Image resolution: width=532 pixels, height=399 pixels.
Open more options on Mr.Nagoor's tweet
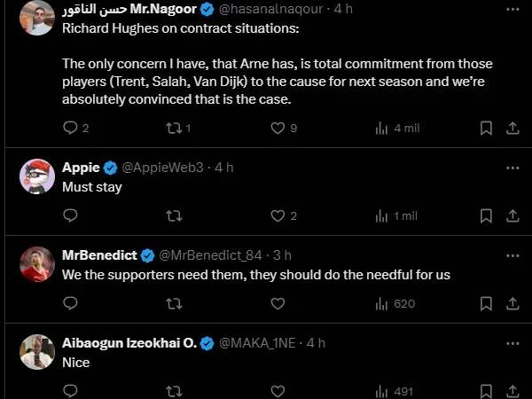pyautogui.click(x=512, y=10)
